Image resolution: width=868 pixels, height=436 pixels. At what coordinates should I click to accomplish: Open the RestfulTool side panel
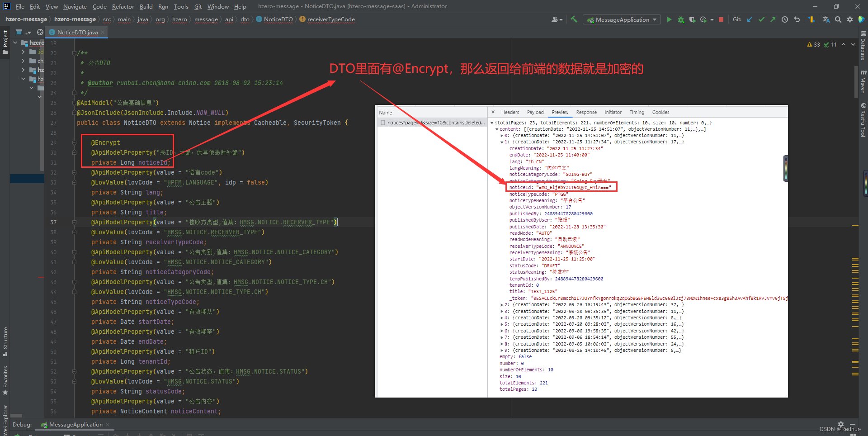(x=863, y=120)
